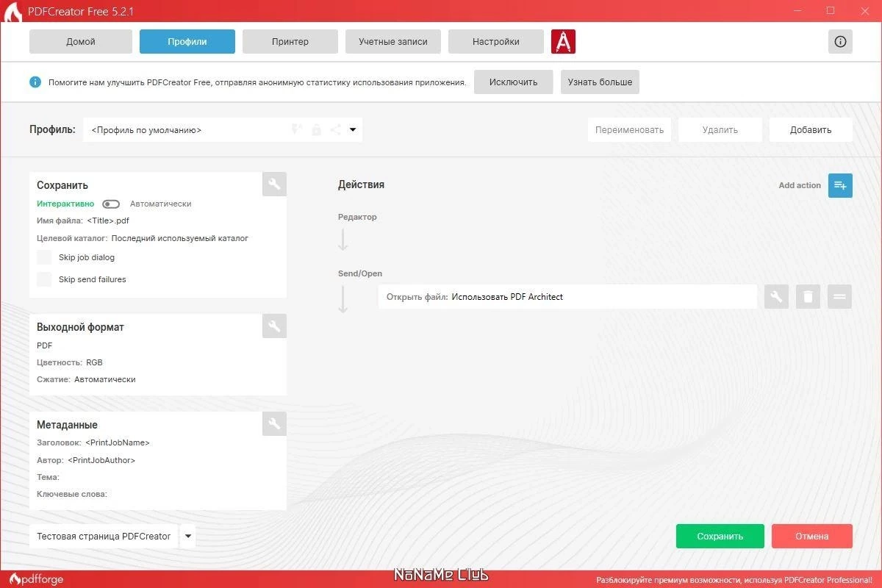This screenshot has height=588, width=882.
Task: Check the Skip job dialog checkbox
Action: click(x=45, y=257)
